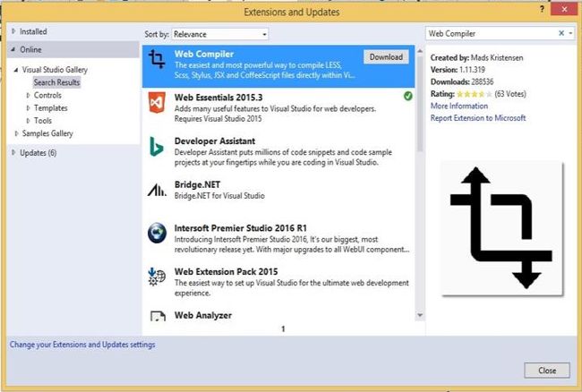Expand the Templates node
The height and width of the screenshot is (392, 582).
click(x=28, y=108)
